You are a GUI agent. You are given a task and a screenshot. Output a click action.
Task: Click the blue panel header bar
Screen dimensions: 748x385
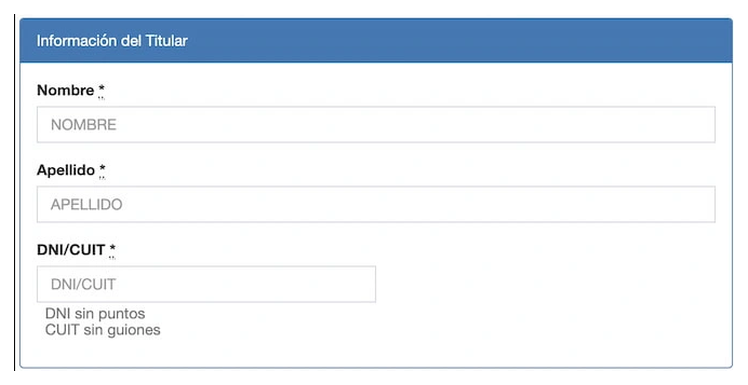(x=376, y=41)
